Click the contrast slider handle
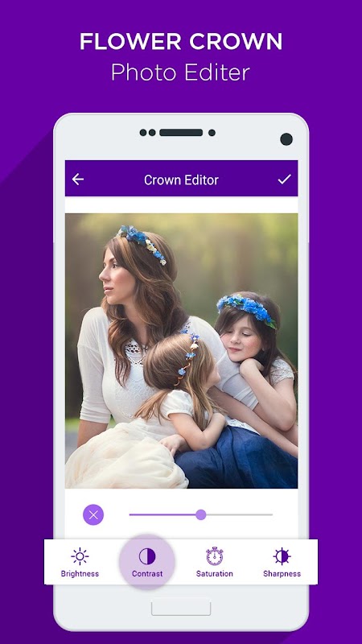The height and width of the screenshot is (644, 362). (200, 514)
